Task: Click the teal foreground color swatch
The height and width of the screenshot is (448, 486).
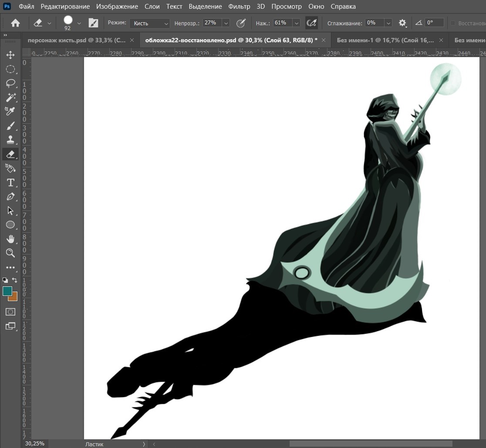Action: coord(7,291)
